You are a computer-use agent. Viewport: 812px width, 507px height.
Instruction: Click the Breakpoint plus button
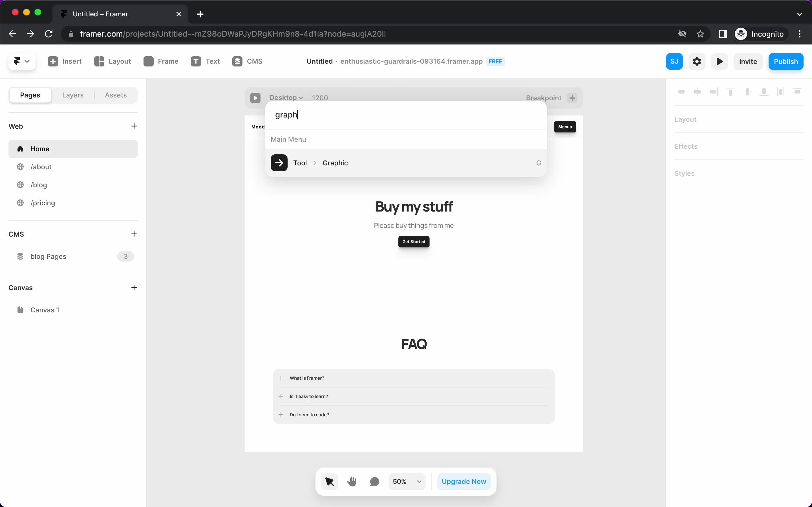point(572,97)
